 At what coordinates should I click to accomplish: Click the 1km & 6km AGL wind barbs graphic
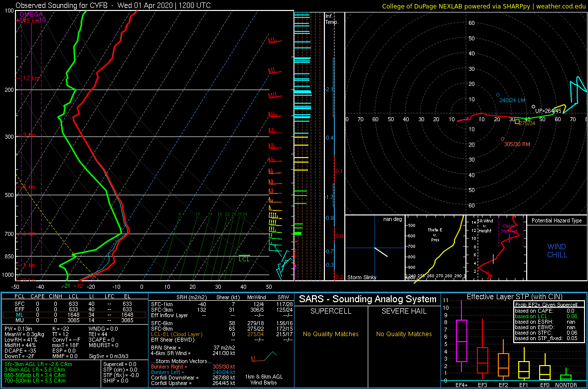(265, 356)
